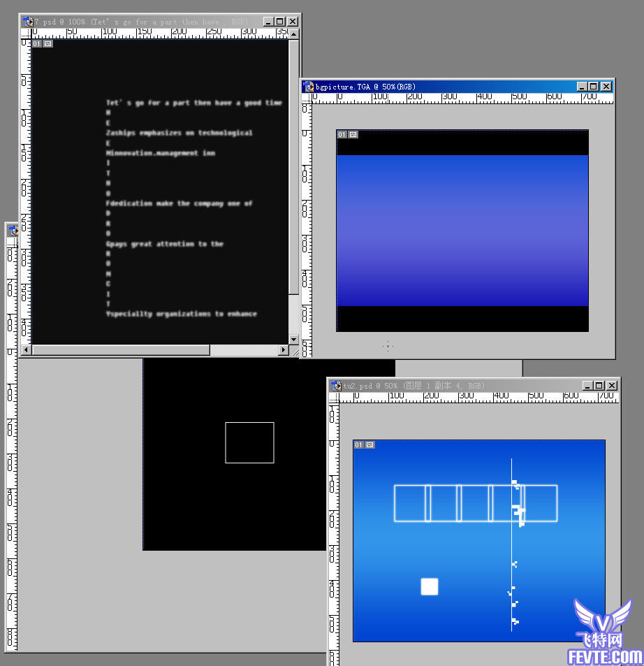644x666 pixels.
Task: Select the slice 01 number badge in bgpicture.TGA
Action: [342, 135]
